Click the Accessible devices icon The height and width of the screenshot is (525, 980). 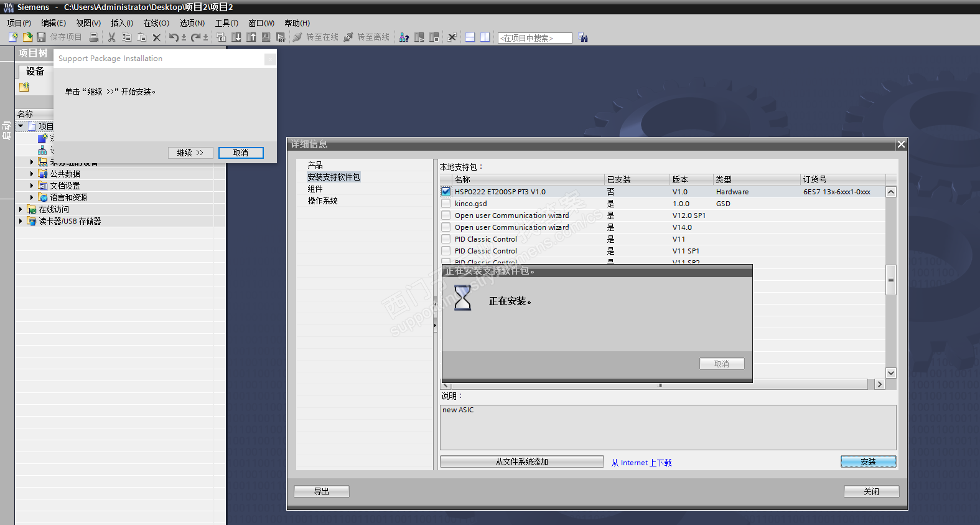[x=404, y=37]
